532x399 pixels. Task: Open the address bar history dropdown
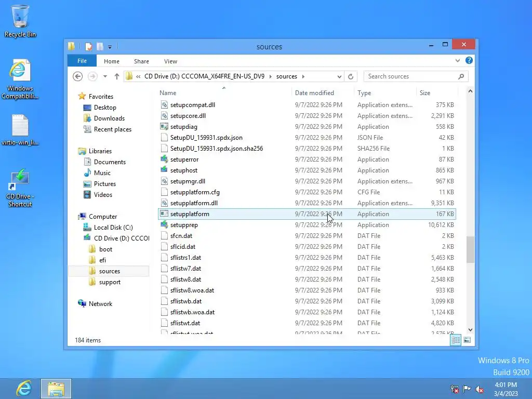pos(339,77)
